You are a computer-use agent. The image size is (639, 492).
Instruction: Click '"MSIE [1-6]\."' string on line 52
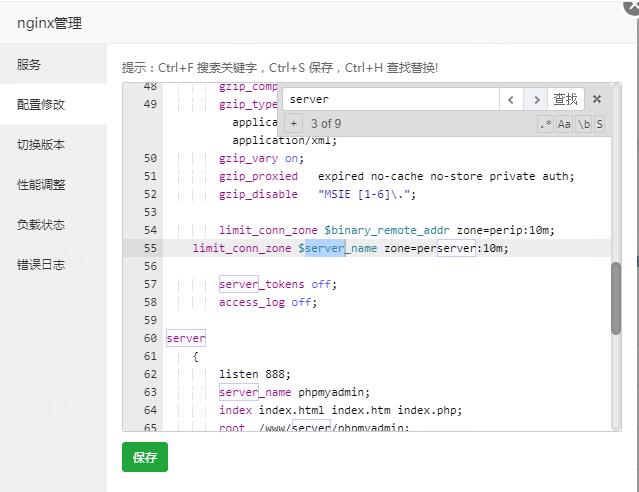tap(364, 194)
